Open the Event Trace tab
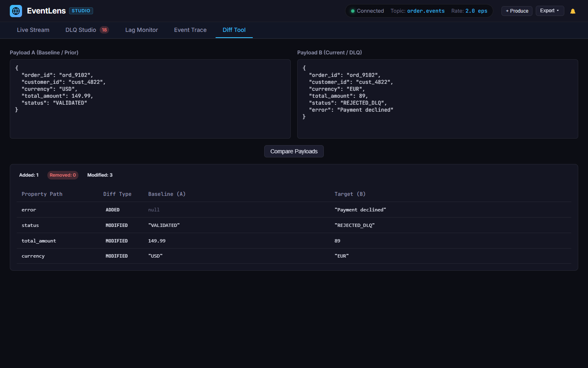 point(190,30)
